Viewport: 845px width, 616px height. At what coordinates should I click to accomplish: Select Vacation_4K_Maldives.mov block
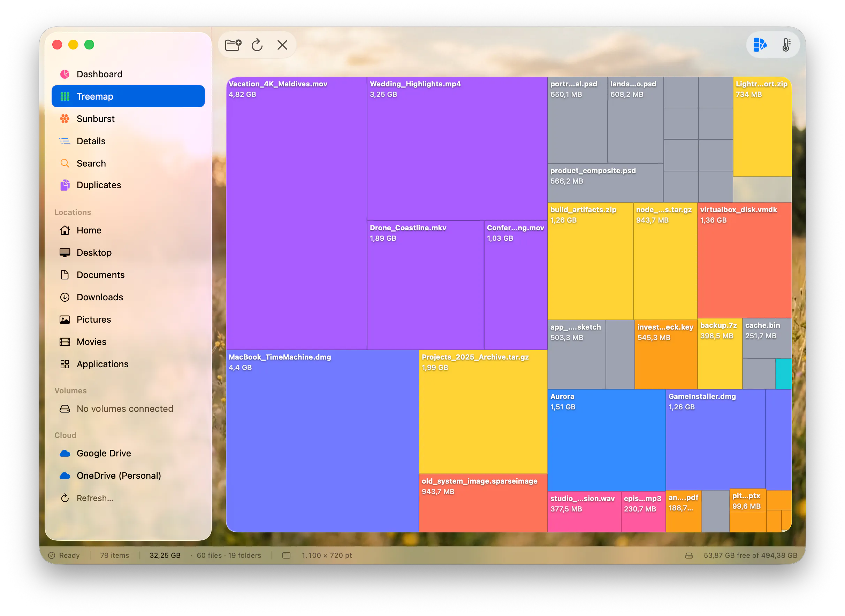coord(297,213)
